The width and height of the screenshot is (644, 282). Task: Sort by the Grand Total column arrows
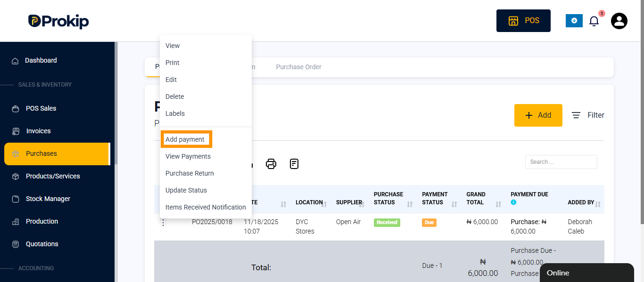point(499,204)
